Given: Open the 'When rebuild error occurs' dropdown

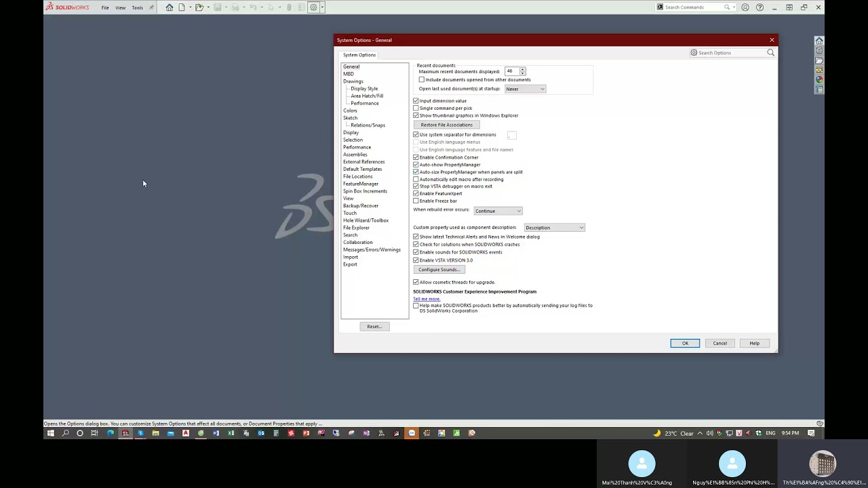Looking at the screenshot, I should [498, 211].
